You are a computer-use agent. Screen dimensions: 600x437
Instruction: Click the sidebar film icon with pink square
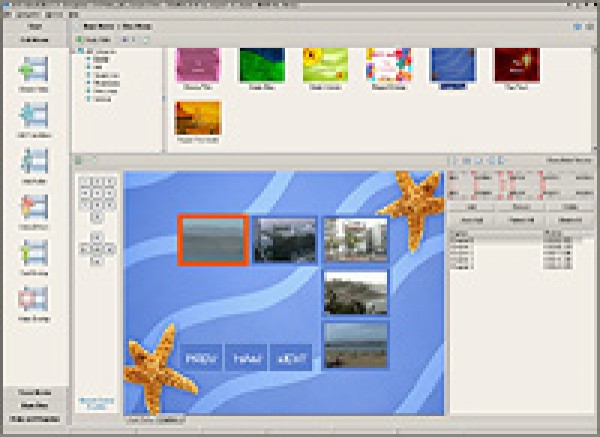click(x=33, y=298)
